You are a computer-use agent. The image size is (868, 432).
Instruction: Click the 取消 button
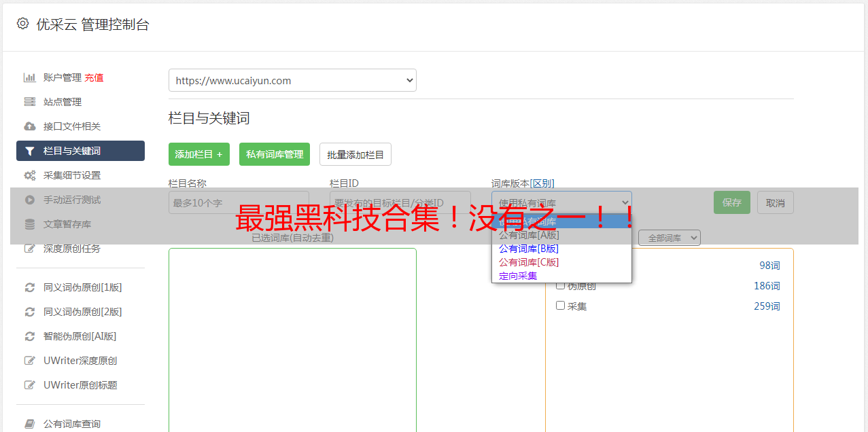point(776,202)
